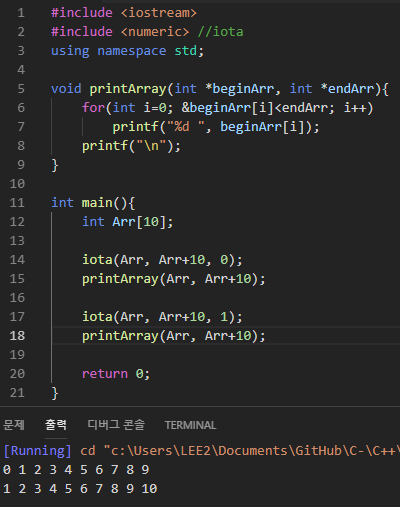Click the for loop keyword on line 6
The width and height of the screenshot is (400, 507).
tap(93, 108)
